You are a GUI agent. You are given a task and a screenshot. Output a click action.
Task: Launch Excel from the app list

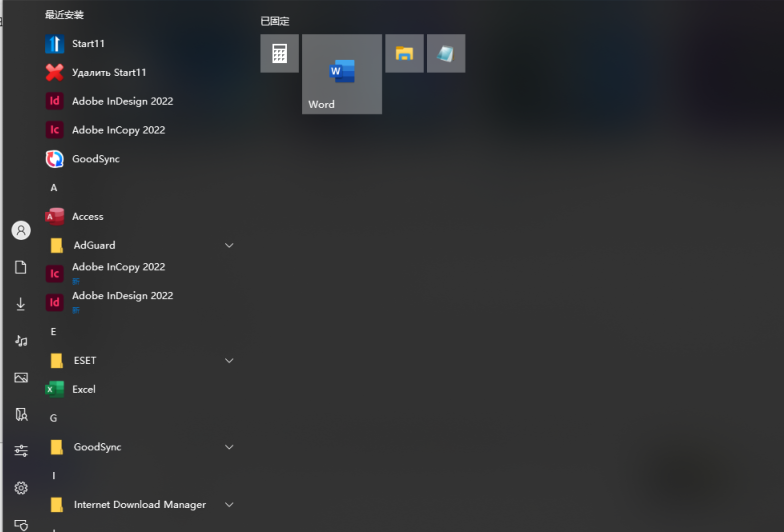tap(140, 389)
